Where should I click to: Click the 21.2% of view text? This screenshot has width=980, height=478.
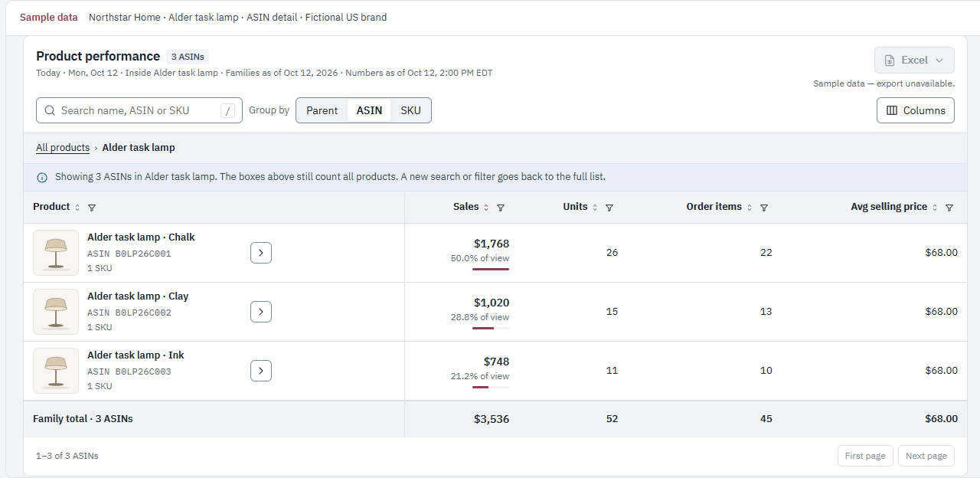point(480,376)
